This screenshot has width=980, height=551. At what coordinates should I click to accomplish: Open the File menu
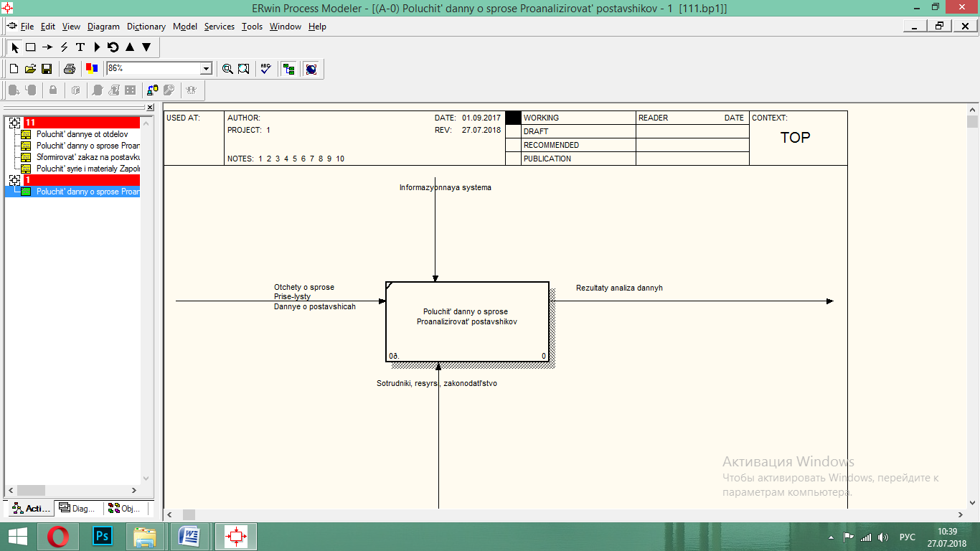tap(27, 27)
